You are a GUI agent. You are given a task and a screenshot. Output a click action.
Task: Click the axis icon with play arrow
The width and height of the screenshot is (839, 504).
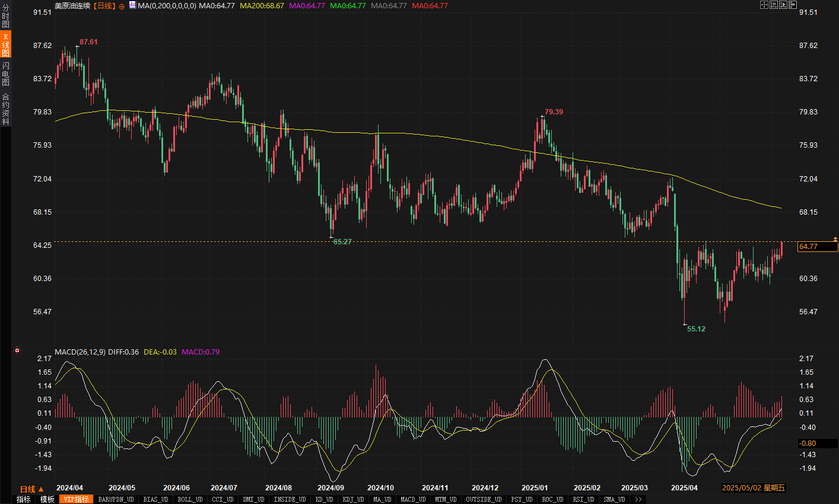[x=783, y=5]
